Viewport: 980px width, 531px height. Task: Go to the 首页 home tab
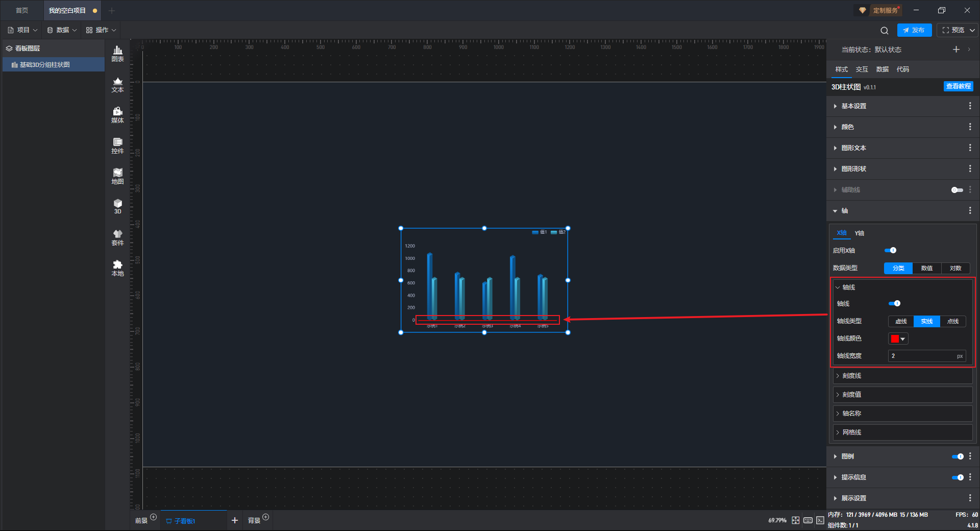[x=22, y=11]
